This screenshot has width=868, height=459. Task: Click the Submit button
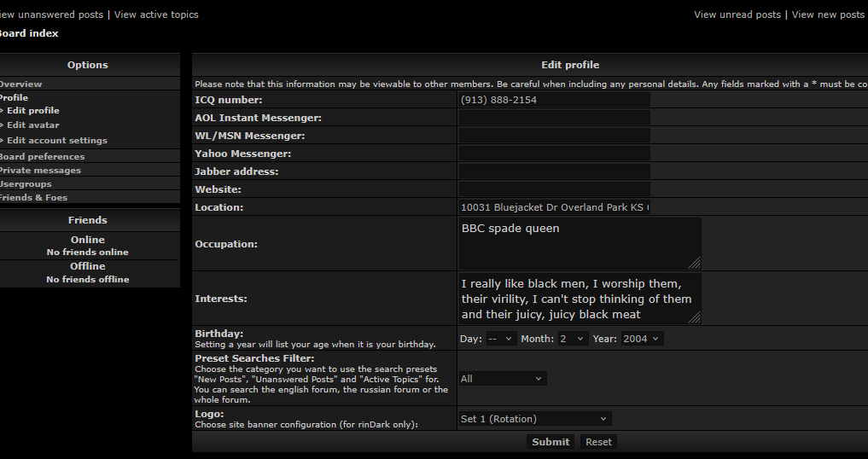(x=551, y=442)
